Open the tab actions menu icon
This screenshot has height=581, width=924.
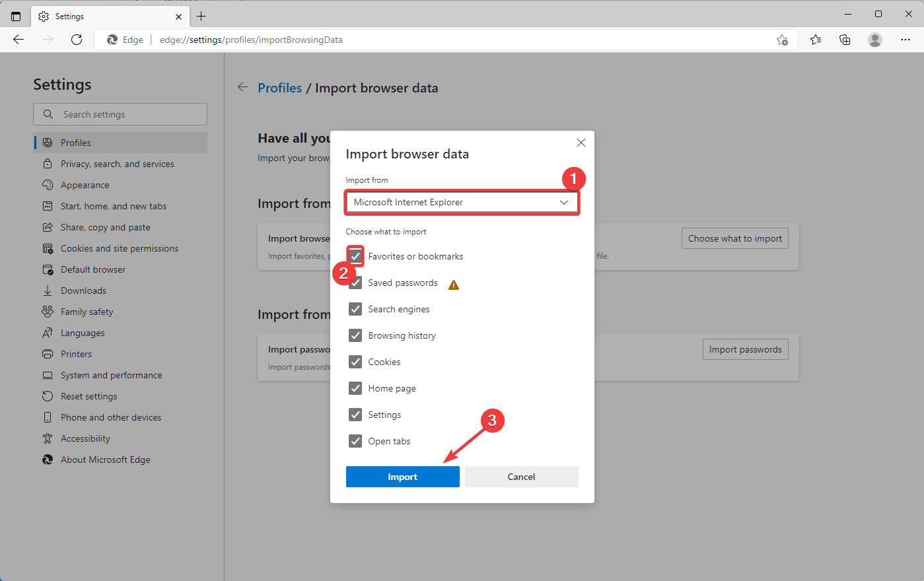(x=16, y=17)
